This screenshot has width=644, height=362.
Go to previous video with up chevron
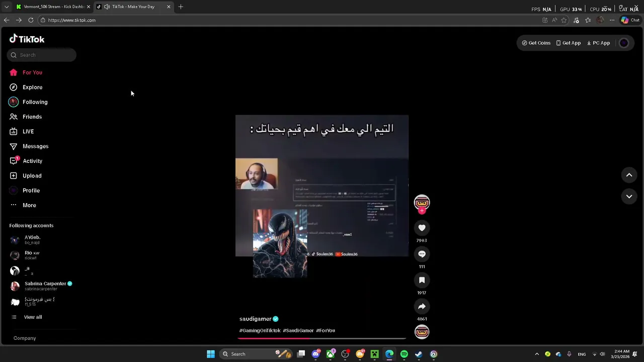pyautogui.click(x=629, y=175)
